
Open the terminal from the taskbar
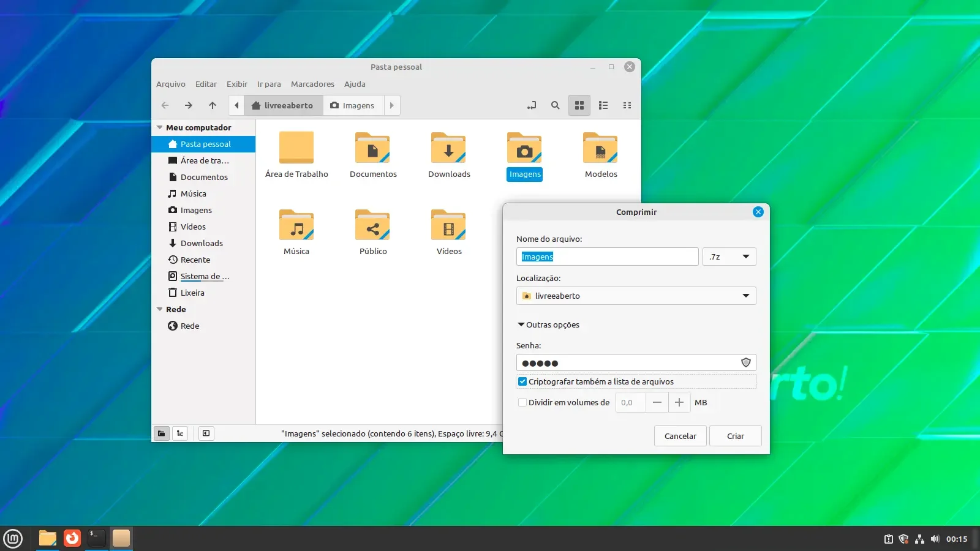(96, 538)
